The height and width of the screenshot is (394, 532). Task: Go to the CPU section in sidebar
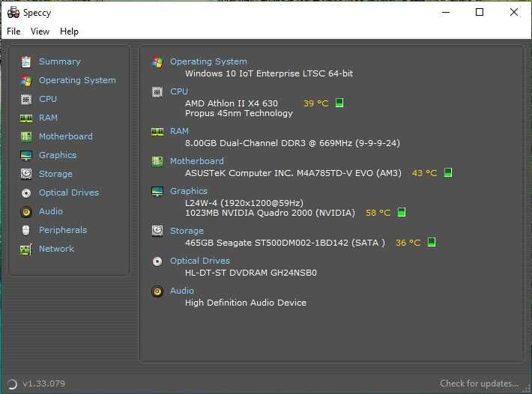click(48, 99)
